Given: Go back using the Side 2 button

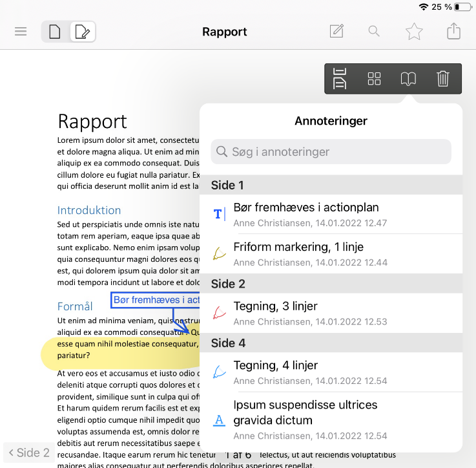Looking at the screenshot, I should [x=30, y=452].
